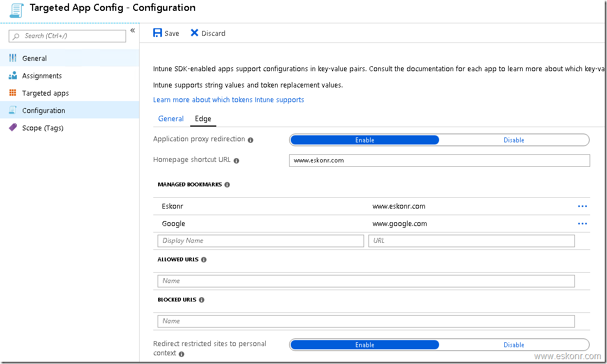Click the Discard icon on the toolbar

click(195, 33)
